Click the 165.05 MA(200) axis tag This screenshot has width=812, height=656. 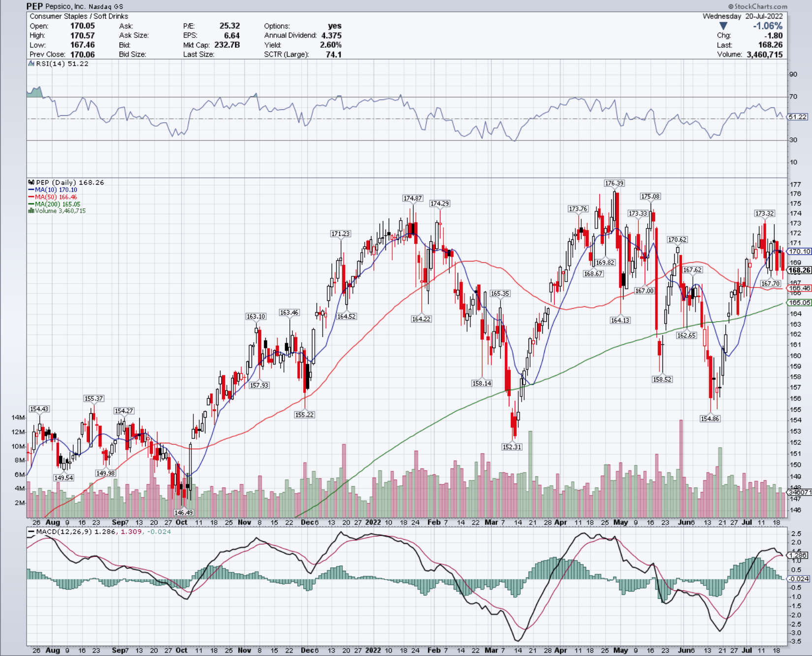pyautogui.click(x=800, y=303)
